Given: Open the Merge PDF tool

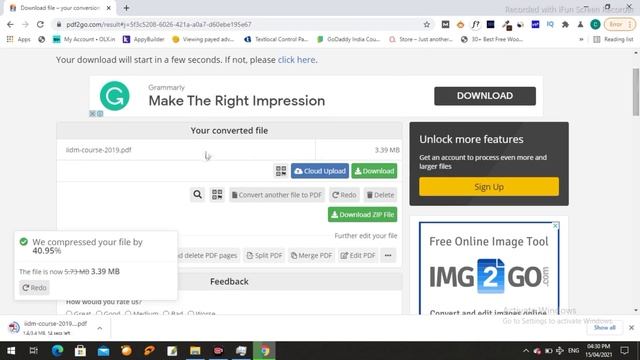Looking at the screenshot, I should [311, 256].
